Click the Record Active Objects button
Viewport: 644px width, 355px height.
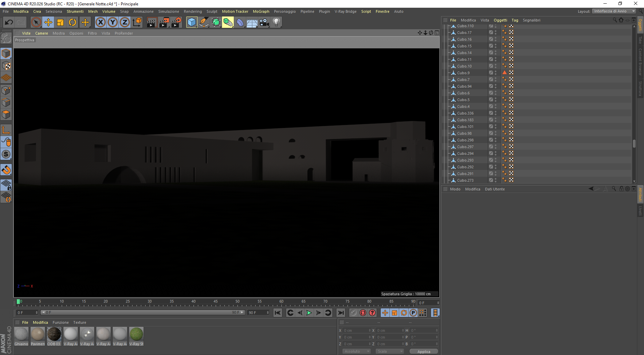tap(354, 313)
